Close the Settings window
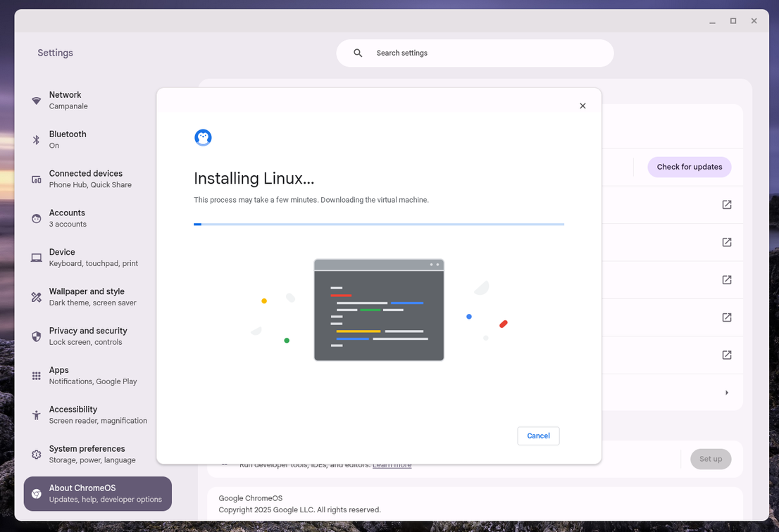This screenshot has height=532, width=779. [x=754, y=21]
